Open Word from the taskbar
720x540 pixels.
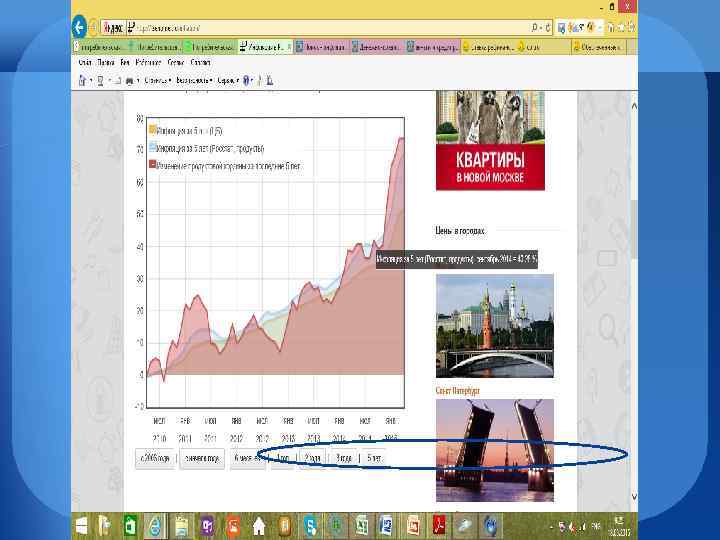pos(387,526)
